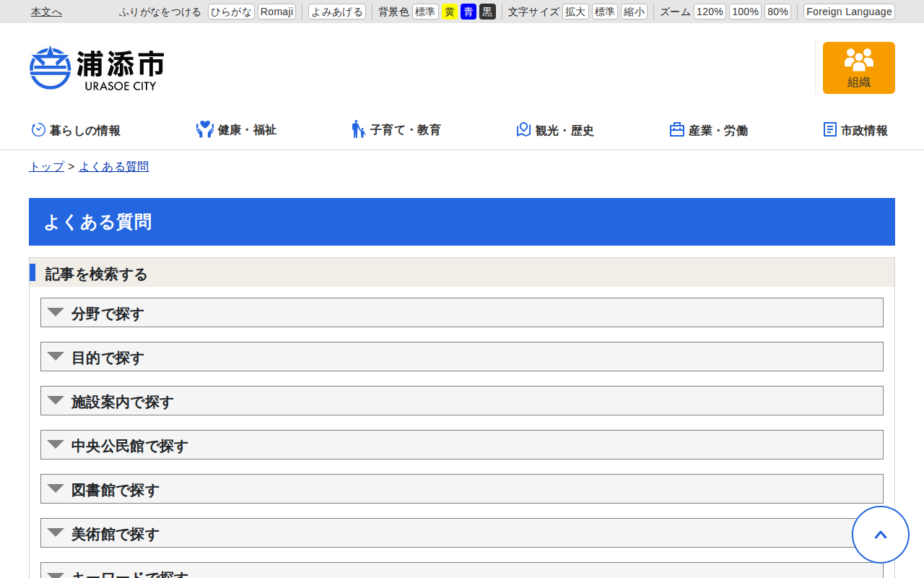This screenshot has width=924, height=578.
Task: Select the black 黒 background swatch
Action: 487,12
